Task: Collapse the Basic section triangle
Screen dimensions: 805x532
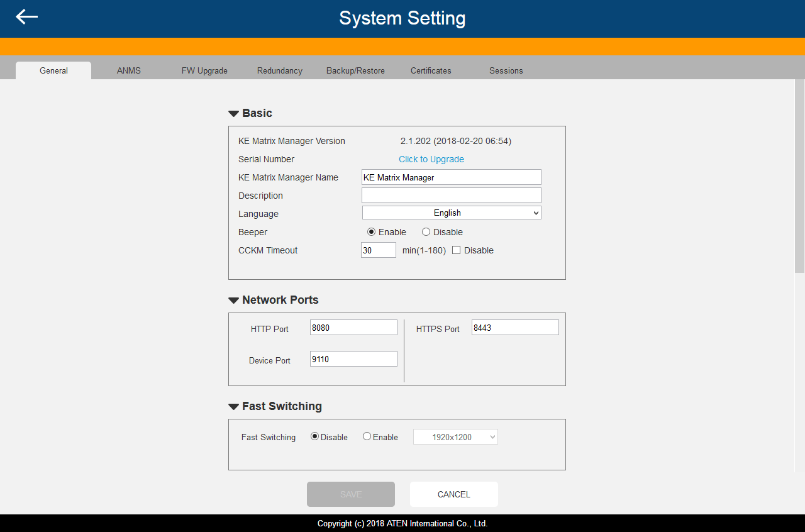Action: [233, 114]
